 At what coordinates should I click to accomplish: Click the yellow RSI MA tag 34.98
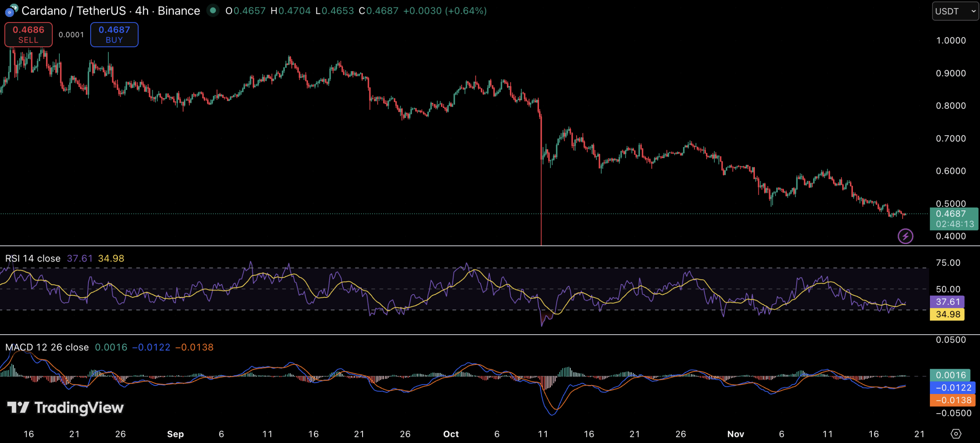(947, 314)
